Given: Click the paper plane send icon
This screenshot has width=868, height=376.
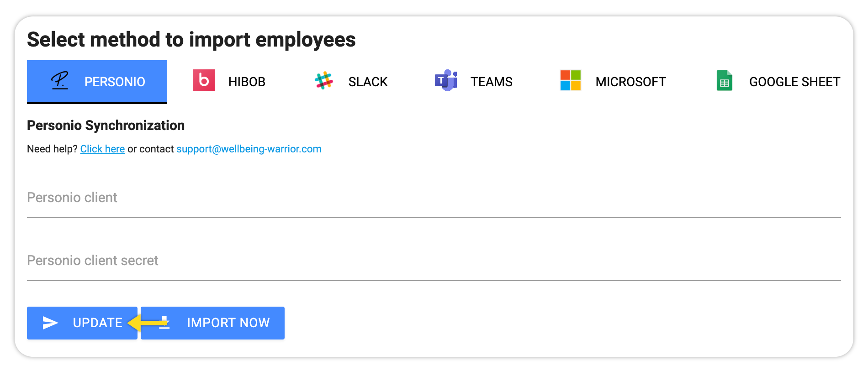Looking at the screenshot, I should coord(50,323).
